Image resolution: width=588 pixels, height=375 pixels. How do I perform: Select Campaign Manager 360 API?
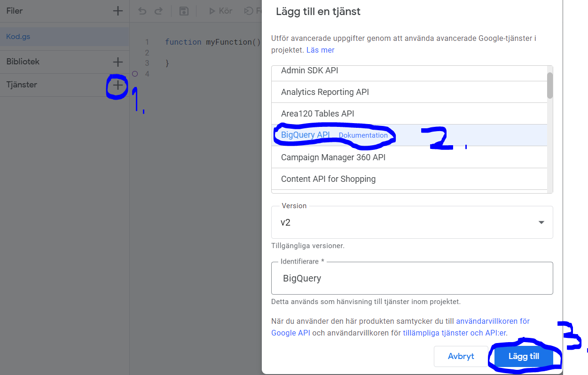(x=409, y=157)
